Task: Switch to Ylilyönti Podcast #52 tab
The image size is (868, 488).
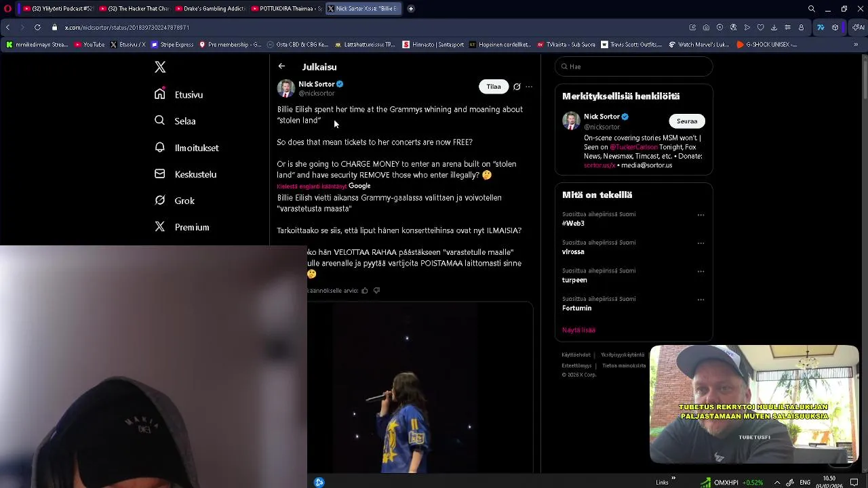Action: click(x=58, y=9)
